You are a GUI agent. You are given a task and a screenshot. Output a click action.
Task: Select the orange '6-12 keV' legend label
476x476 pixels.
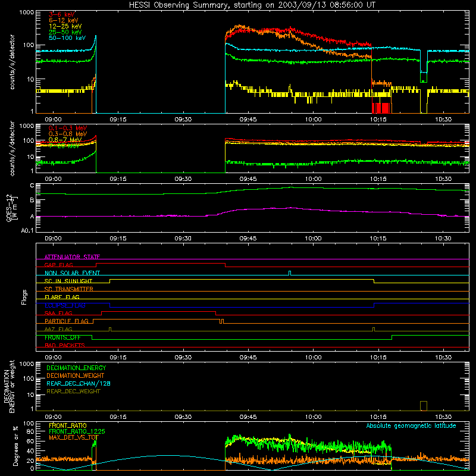point(63,20)
